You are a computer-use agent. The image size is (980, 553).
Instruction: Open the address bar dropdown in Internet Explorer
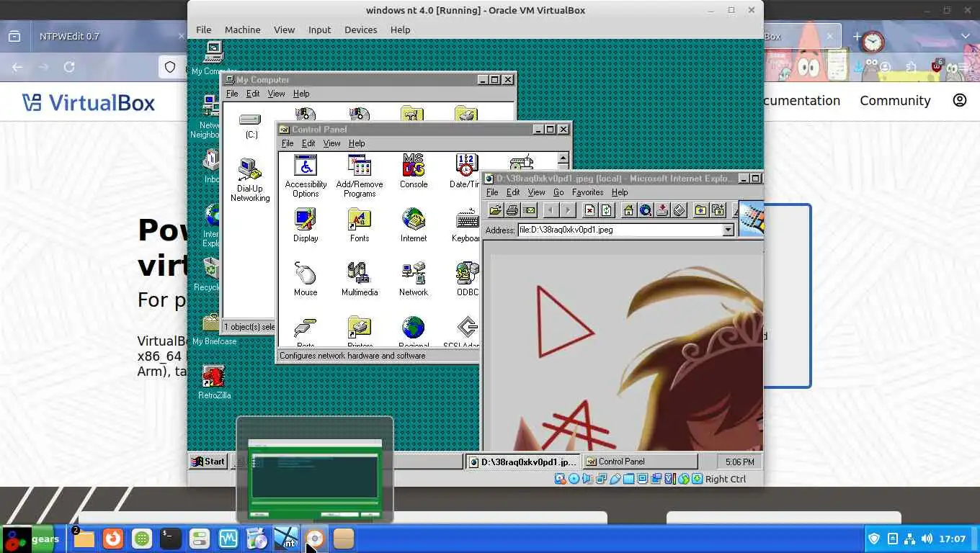click(x=728, y=230)
